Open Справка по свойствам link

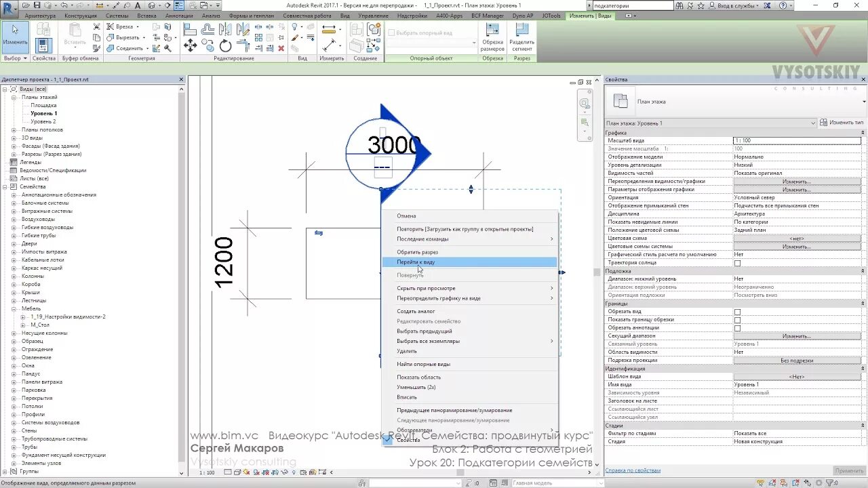pyautogui.click(x=633, y=470)
